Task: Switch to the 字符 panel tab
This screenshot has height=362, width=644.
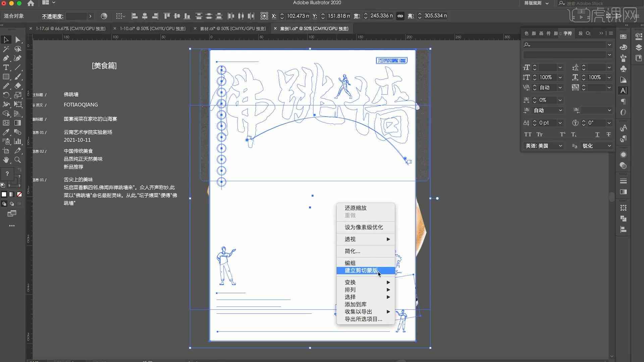Action: pyautogui.click(x=568, y=33)
